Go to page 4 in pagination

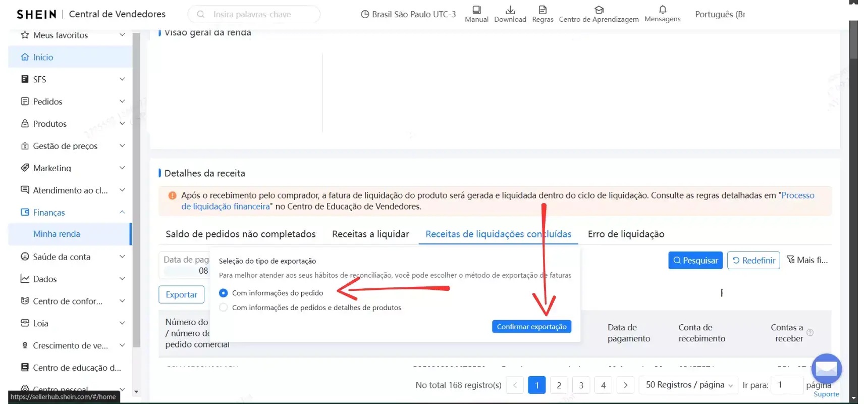pos(603,385)
